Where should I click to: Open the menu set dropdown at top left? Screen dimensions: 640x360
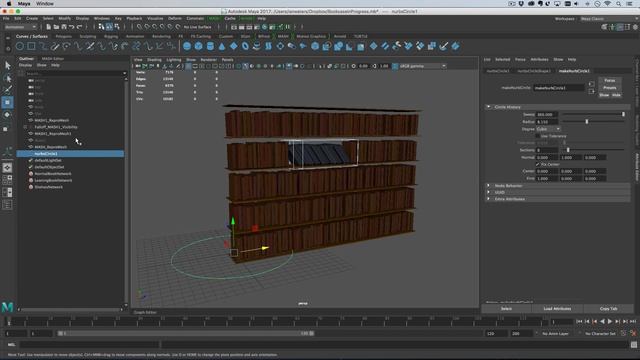click(20, 27)
